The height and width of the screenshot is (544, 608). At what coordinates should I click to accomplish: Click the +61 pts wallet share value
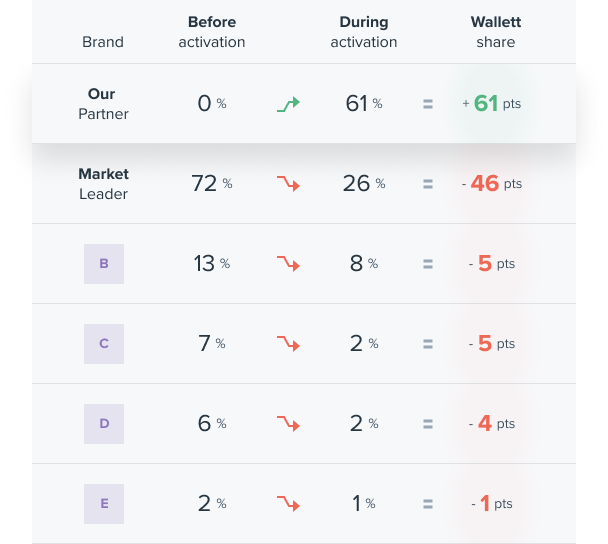pos(491,104)
